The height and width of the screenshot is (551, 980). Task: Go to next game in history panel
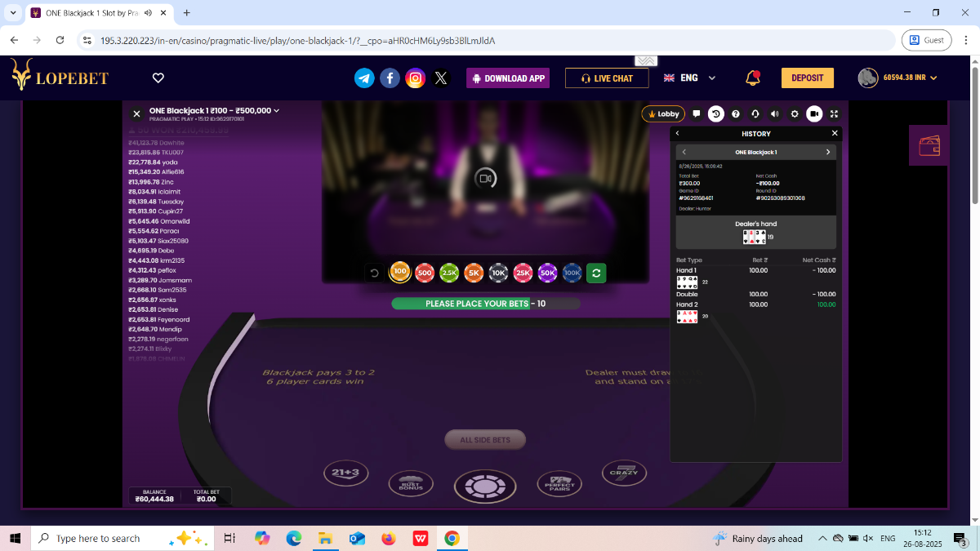coord(828,152)
